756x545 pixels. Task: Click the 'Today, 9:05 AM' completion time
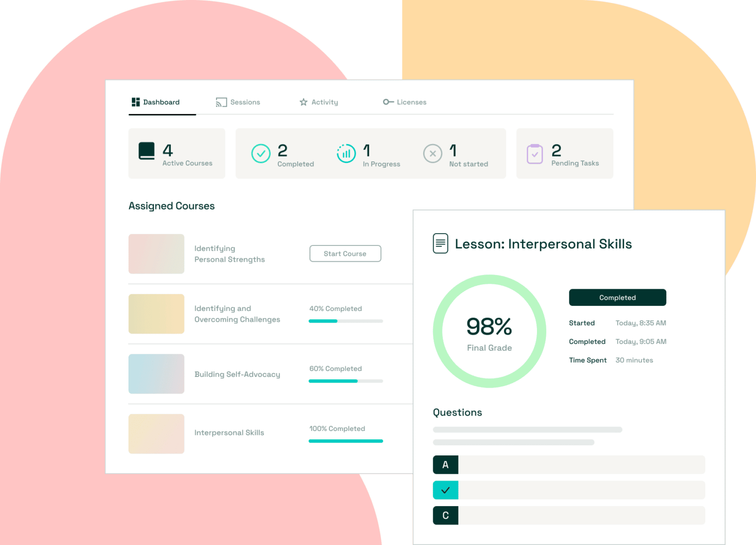pos(641,342)
